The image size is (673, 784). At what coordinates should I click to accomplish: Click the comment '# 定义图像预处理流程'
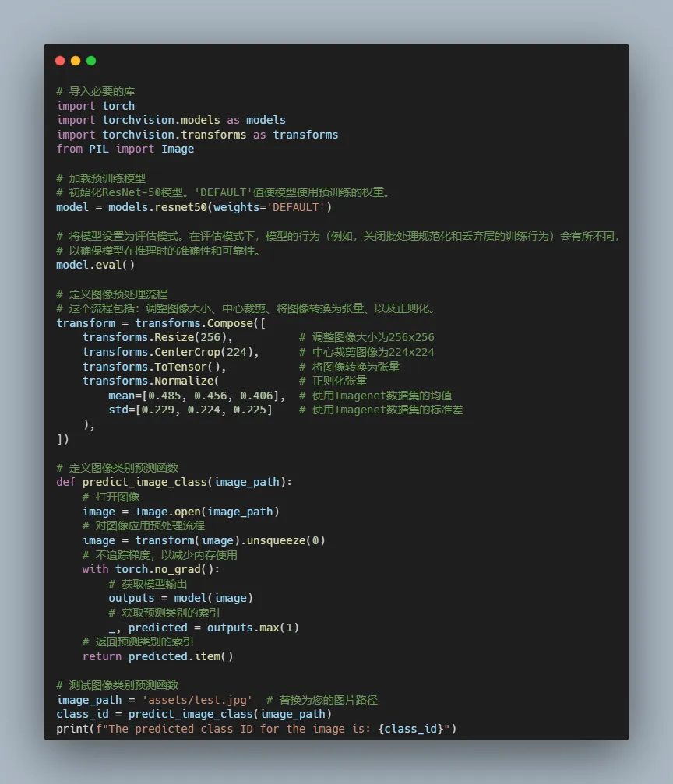pos(112,294)
